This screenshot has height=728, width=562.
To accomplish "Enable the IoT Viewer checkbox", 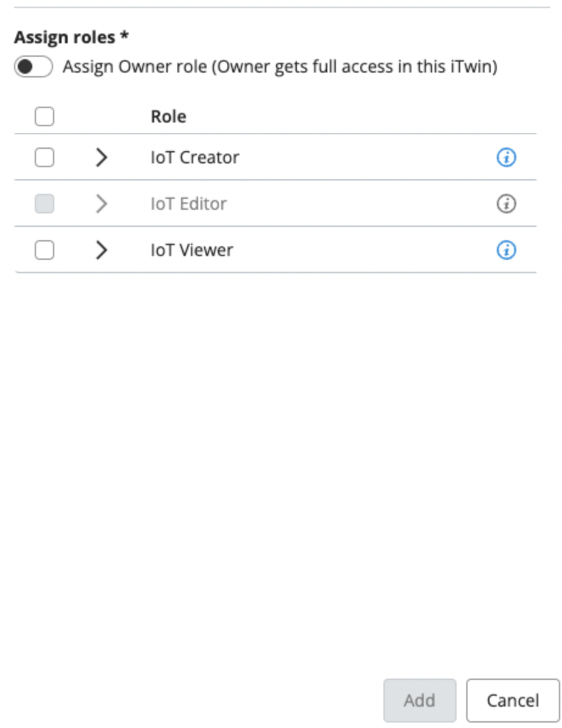I will 44,250.
